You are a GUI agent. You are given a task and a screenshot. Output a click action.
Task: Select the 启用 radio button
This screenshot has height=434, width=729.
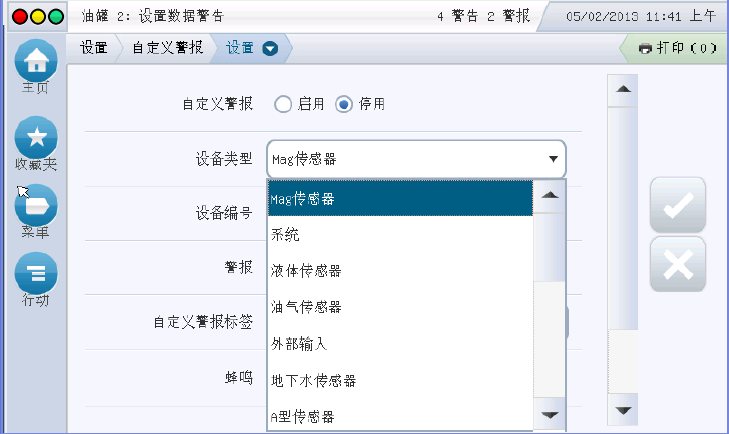(x=282, y=104)
